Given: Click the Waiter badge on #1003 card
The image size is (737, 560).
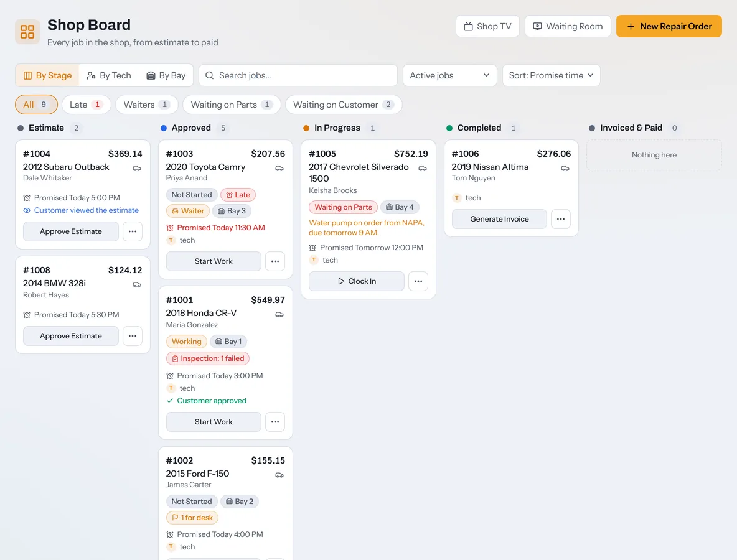Looking at the screenshot, I should 187,211.
